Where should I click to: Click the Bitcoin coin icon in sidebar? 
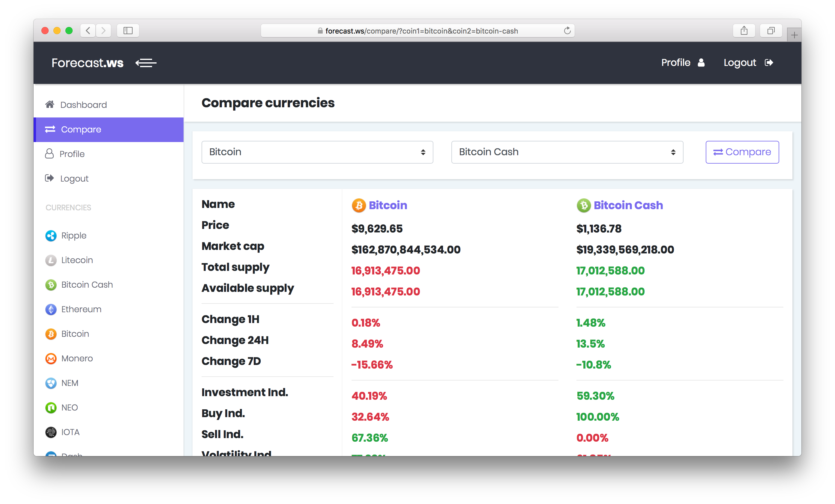pyautogui.click(x=51, y=334)
